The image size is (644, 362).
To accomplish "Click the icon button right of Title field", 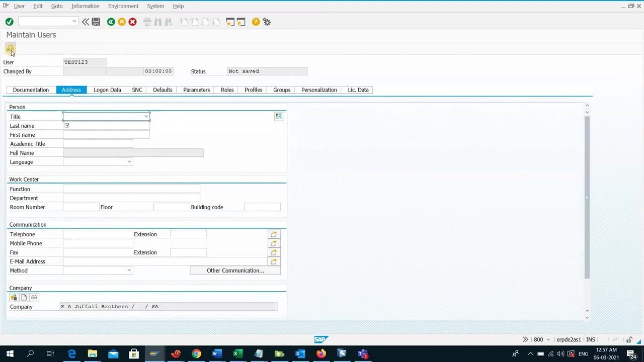I will (x=279, y=117).
